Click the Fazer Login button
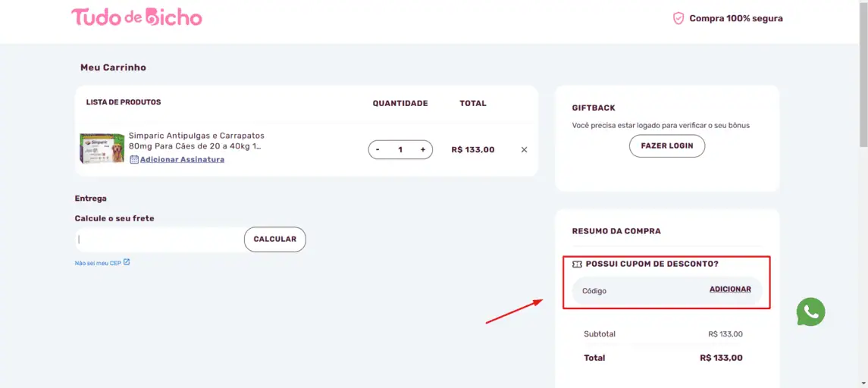The width and height of the screenshot is (868, 388). (667, 146)
